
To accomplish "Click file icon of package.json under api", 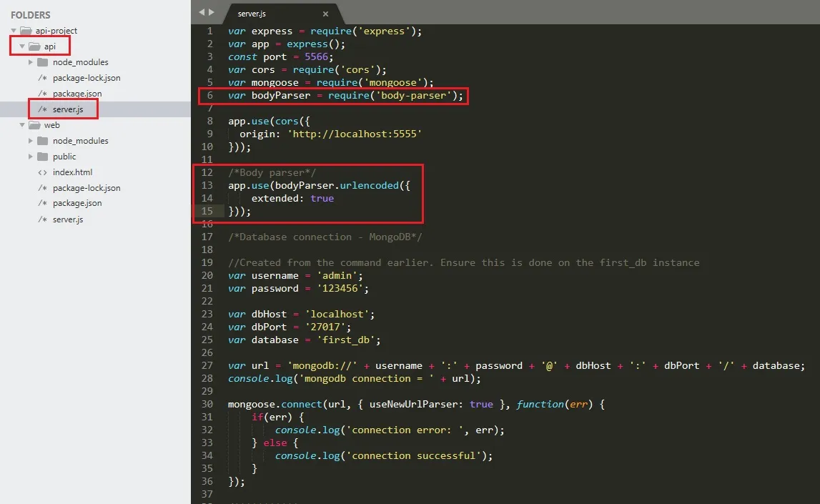I will [42, 94].
